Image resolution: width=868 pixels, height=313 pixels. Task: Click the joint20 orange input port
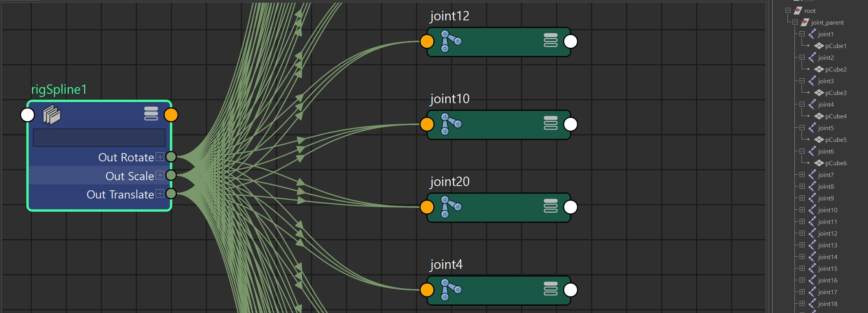tap(427, 207)
